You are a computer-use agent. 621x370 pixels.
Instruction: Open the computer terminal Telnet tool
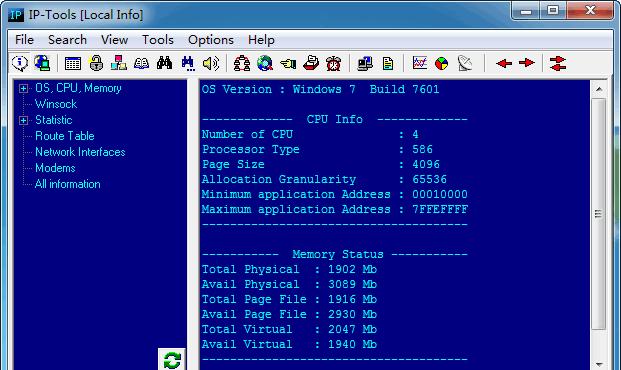coord(365,63)
